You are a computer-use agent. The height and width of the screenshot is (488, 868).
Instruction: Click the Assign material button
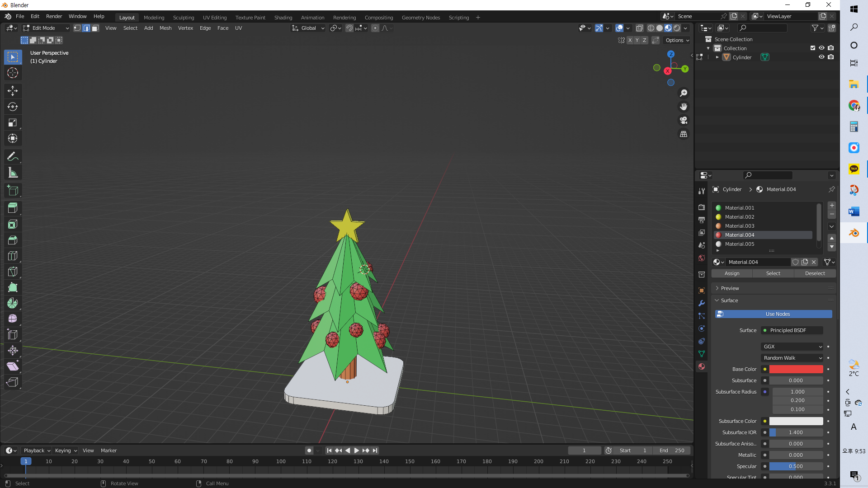[x=732, y=273]
